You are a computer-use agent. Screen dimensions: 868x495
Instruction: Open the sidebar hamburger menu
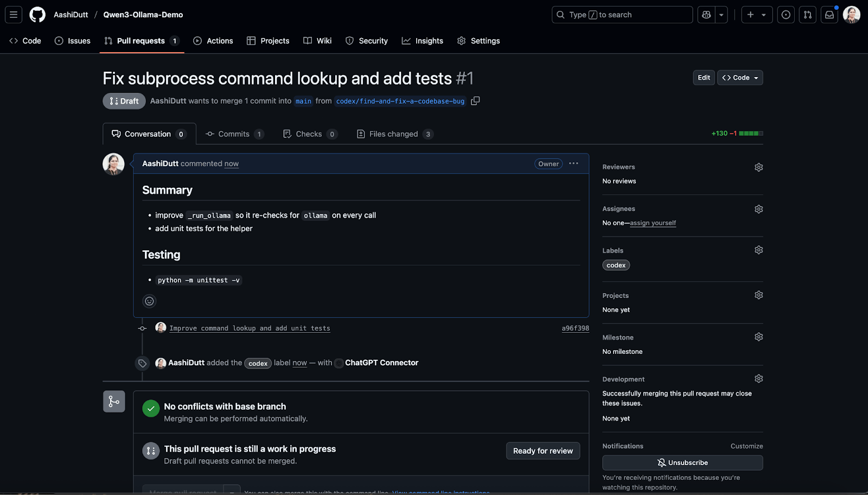pyautogui.click(x=14, y=15)
